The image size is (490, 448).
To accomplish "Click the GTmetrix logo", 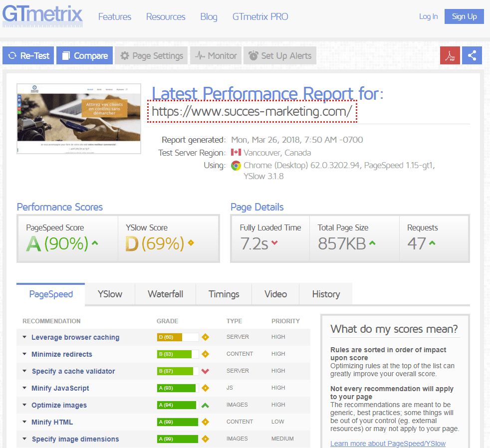I will point(42,16).
